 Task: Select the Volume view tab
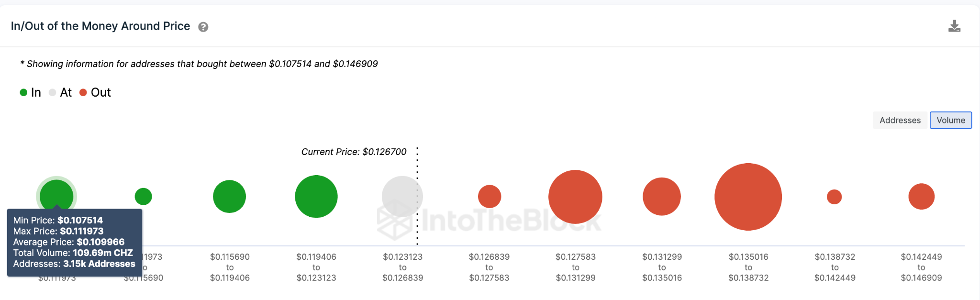[950, 120]
